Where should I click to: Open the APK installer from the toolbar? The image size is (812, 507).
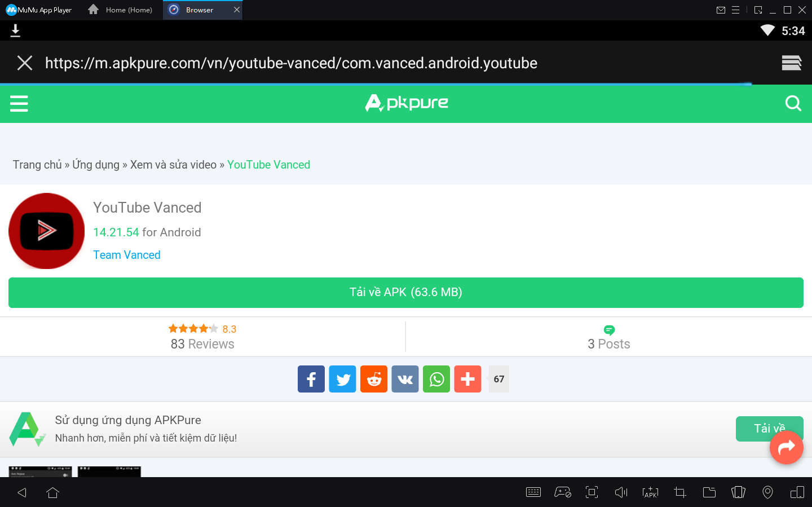(650, 492)
